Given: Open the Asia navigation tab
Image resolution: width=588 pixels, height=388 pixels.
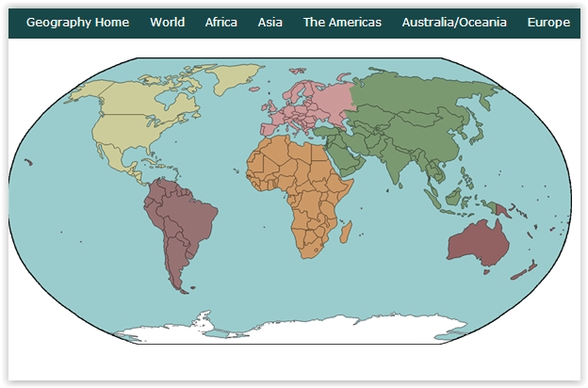Looking at the screenshot, I should pos(270,22).
